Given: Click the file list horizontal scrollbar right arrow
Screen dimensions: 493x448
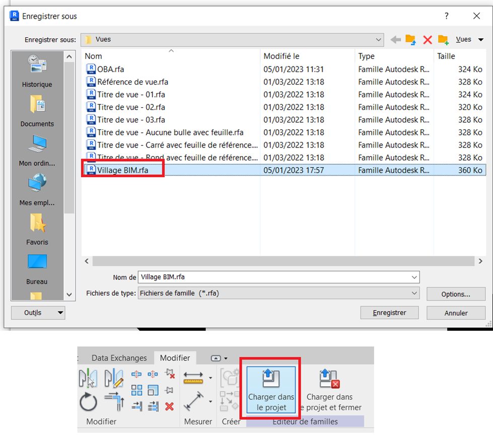Looking at the screenshot, I should click(x=480, y=261).
